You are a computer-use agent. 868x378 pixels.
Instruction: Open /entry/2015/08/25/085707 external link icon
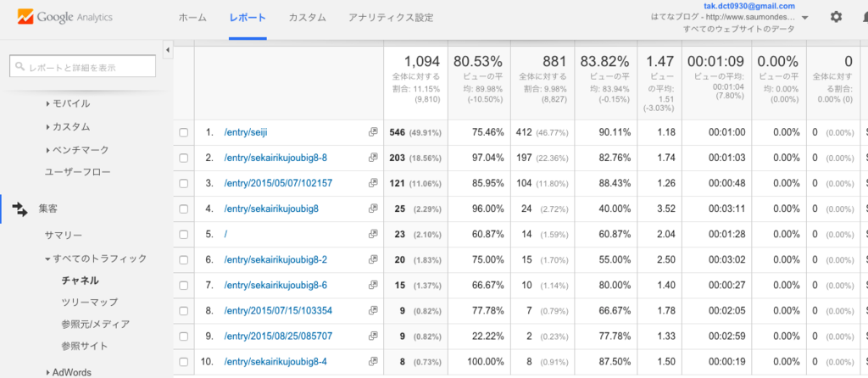373,336
